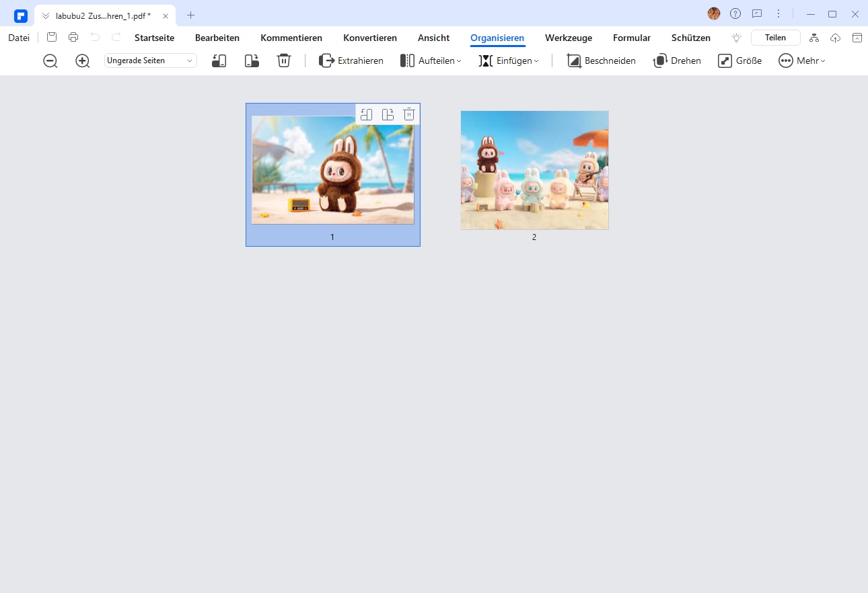Open the Ungerade Seiten page filter dropdown
This screenshot has width=868, height=593.
pos(151,61)
